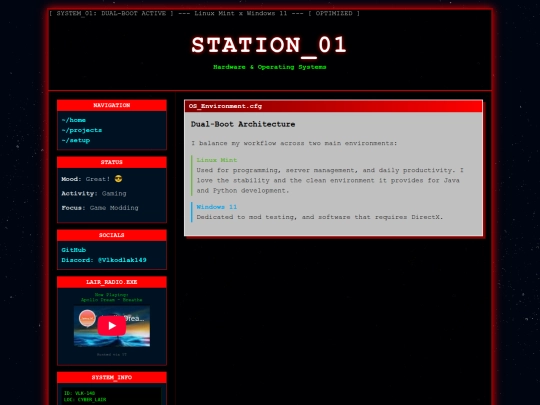
Task: Click the NAVIGATION panel header
Action: [x=112, y=105]
